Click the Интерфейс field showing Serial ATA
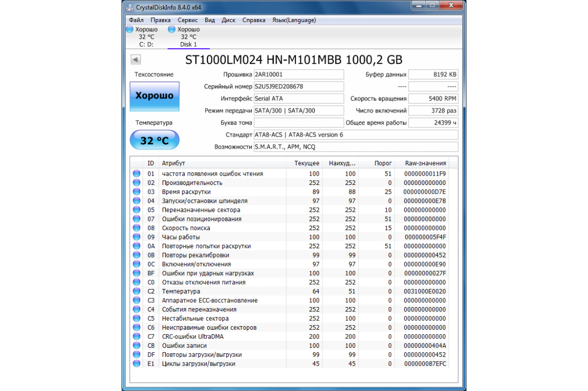The width and height of the screenshot is (588, 391). pos(299,99)
